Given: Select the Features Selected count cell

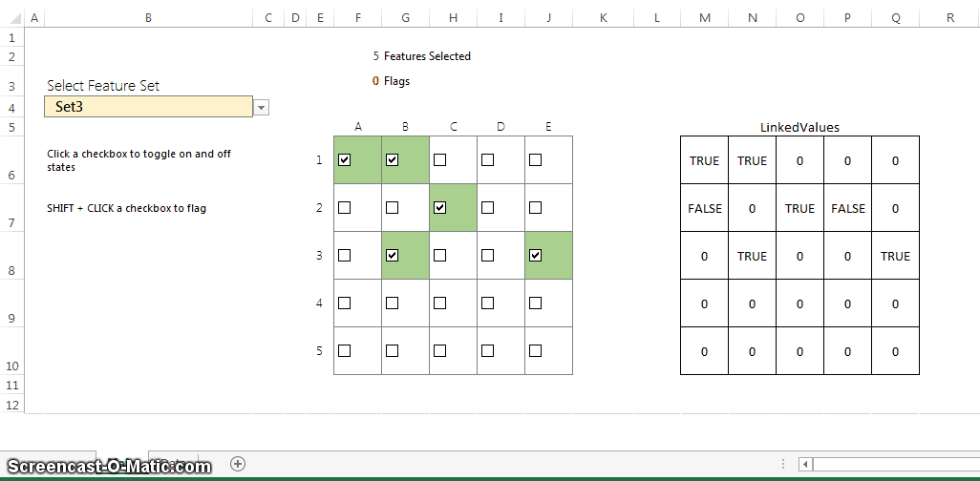Looking at the screenshot, I should click(375, 56).
